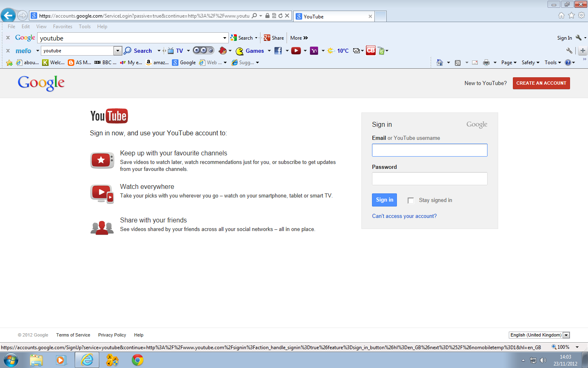Open the 100% zoom level dropdown
The height and width of the screenshot is (368, 588).
tap(577, 347)
